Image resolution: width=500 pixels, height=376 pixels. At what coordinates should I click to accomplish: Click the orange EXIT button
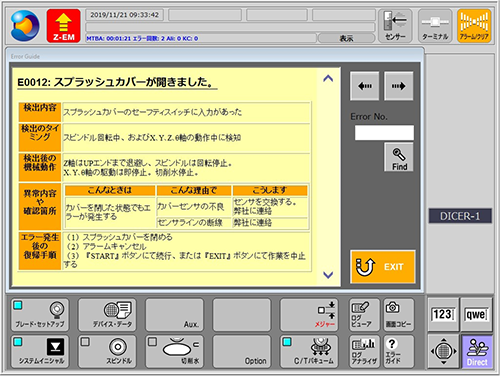coord(383,267)
